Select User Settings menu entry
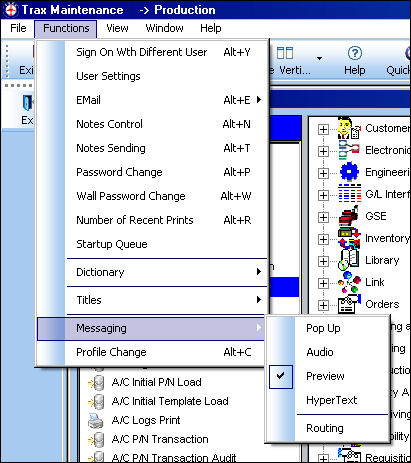Image resolution: width=411 pixels, height=463 pixels. 152,76
